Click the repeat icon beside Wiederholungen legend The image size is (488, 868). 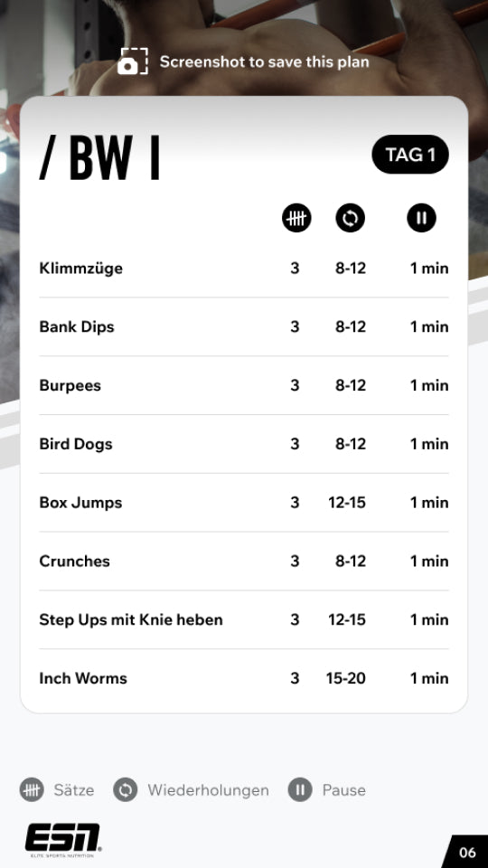(126, 790)
